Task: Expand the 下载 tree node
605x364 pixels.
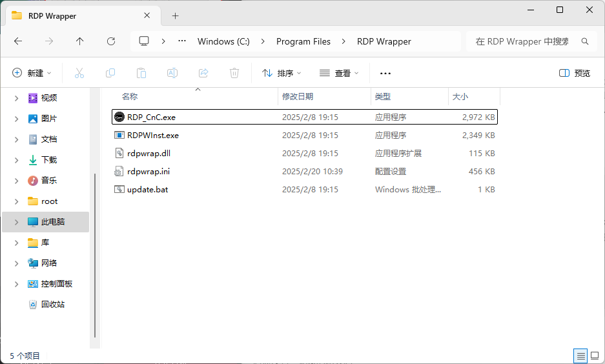Action: pos(16,160)
